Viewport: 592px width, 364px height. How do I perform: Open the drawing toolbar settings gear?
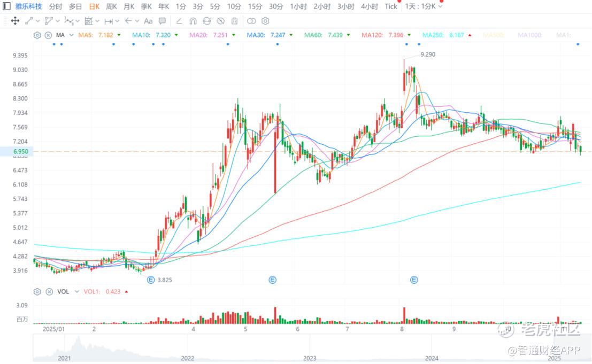pos(265,21)
